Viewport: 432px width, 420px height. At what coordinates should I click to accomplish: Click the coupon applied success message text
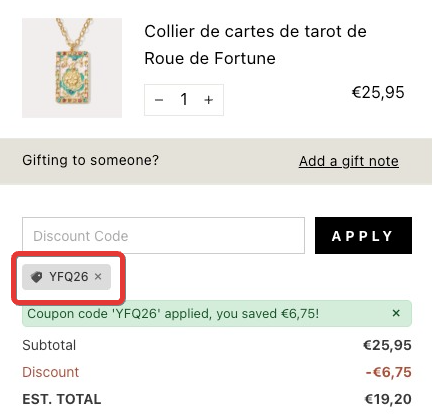(x=173, y=314)
